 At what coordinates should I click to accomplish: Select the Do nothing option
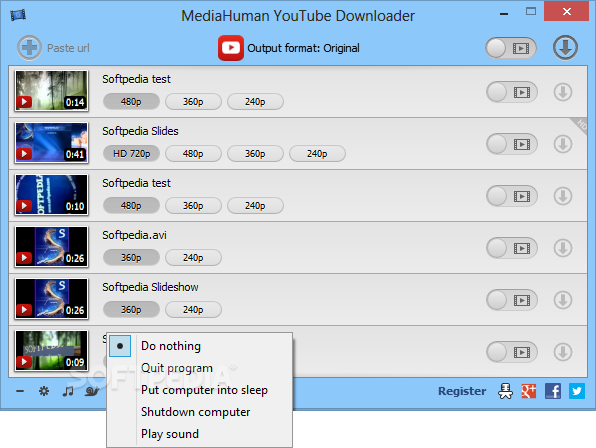tap(200, 346)
